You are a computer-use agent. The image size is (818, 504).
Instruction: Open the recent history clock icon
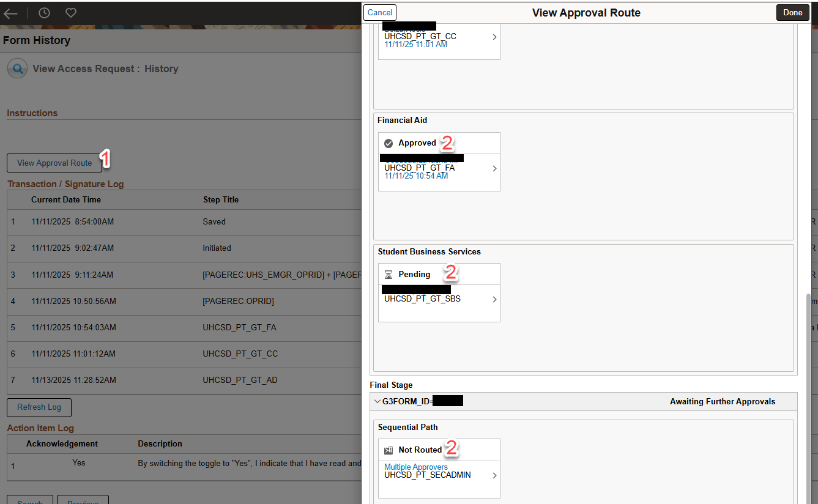pyautogui.click(x=43, y=12)
